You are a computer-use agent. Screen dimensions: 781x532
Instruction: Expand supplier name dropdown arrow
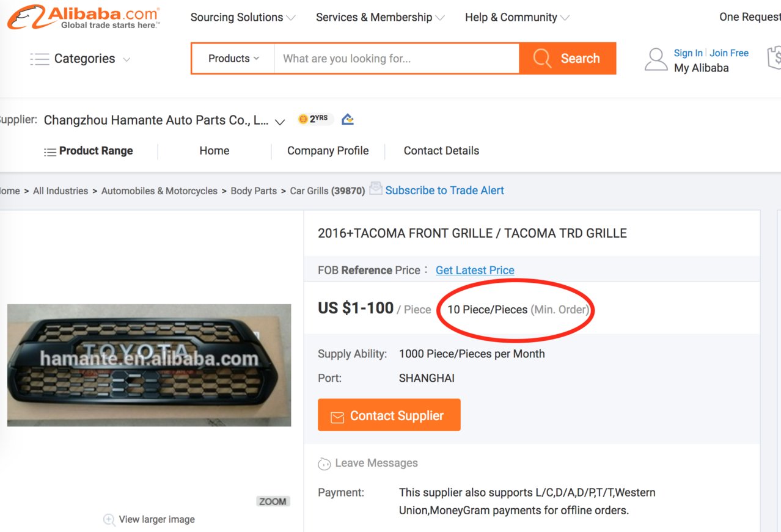[280, 122]
